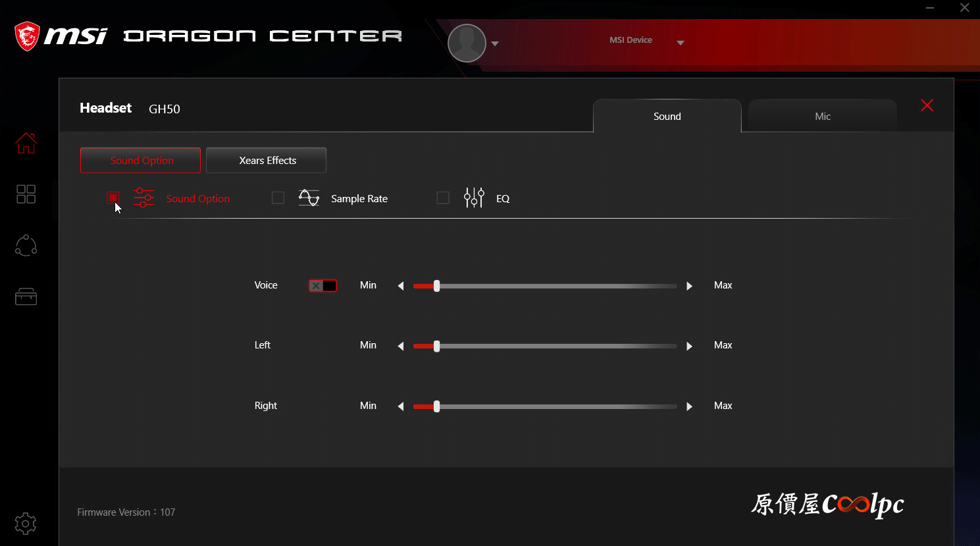980x546 pixels.
Task: Click the Sample Rate waveform icon
Action: coord(309,198)
